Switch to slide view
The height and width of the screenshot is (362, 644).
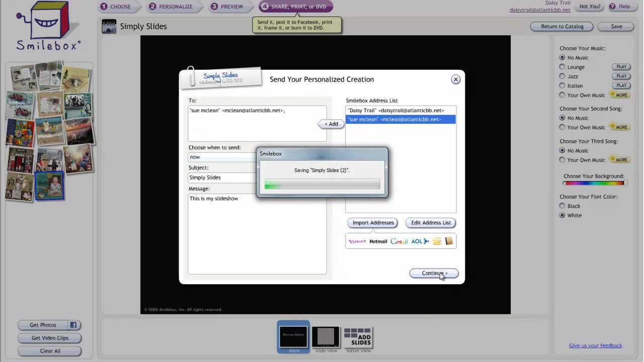[x=326, y=338]
